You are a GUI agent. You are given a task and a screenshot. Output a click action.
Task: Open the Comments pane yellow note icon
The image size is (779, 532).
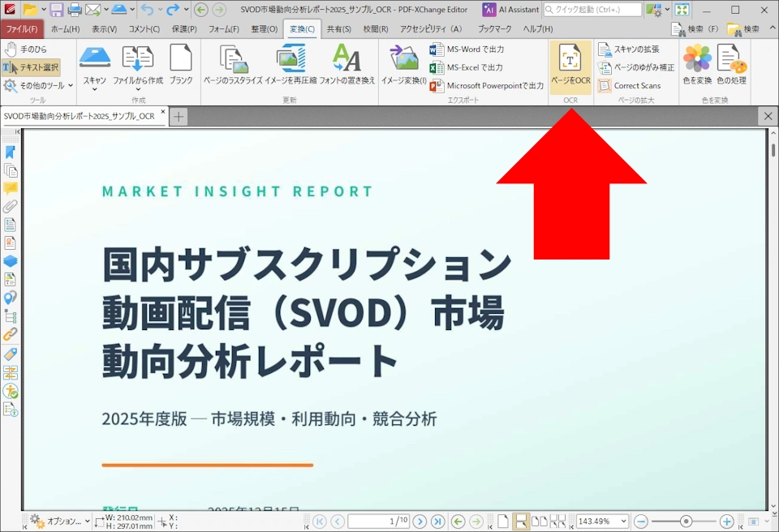click(10, 188)
